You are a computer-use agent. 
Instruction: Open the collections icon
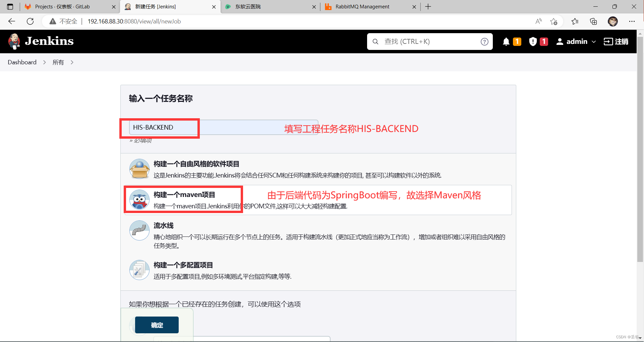[x=593, y=21]
